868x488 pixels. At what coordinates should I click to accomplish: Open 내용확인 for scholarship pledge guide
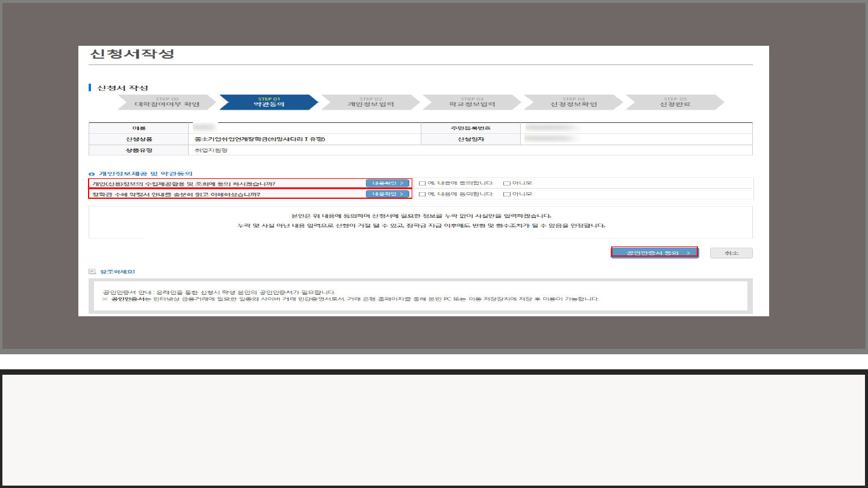point(388,194)
